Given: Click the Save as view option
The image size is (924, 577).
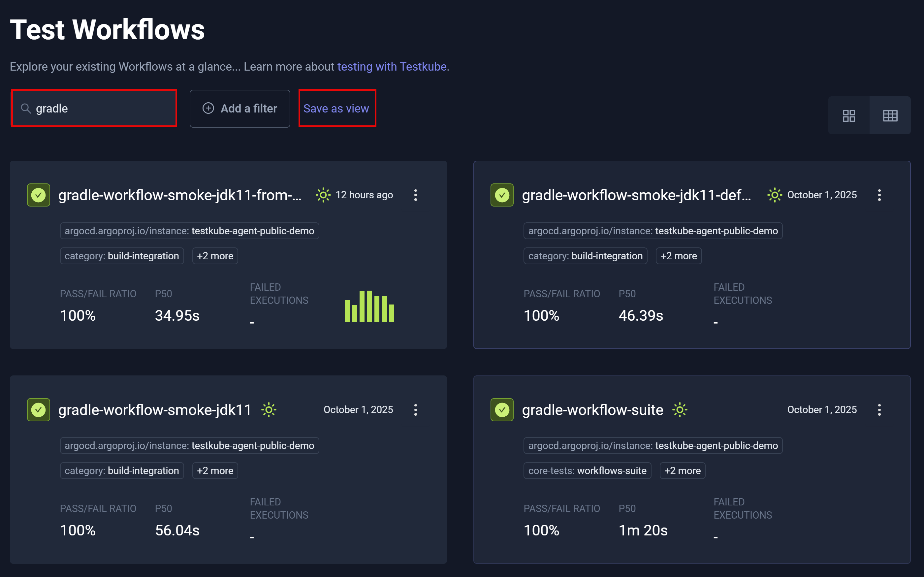Looking at the screenshot, I should [x=336, y=109].
